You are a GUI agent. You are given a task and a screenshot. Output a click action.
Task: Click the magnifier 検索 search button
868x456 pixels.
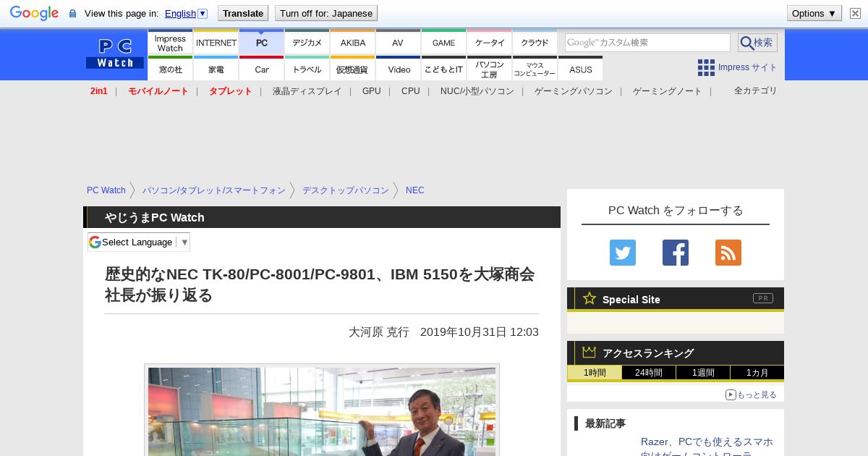[757, 43]
